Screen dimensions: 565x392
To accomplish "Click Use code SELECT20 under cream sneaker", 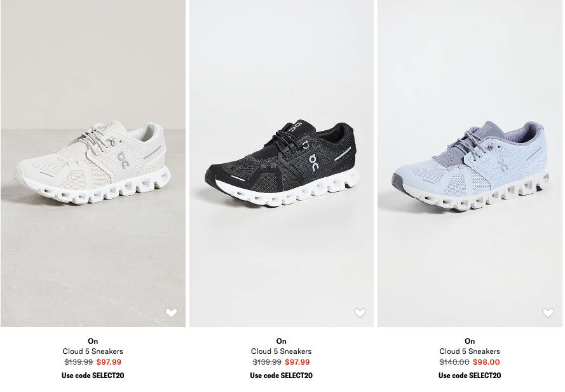I will (x=93, y=375).
